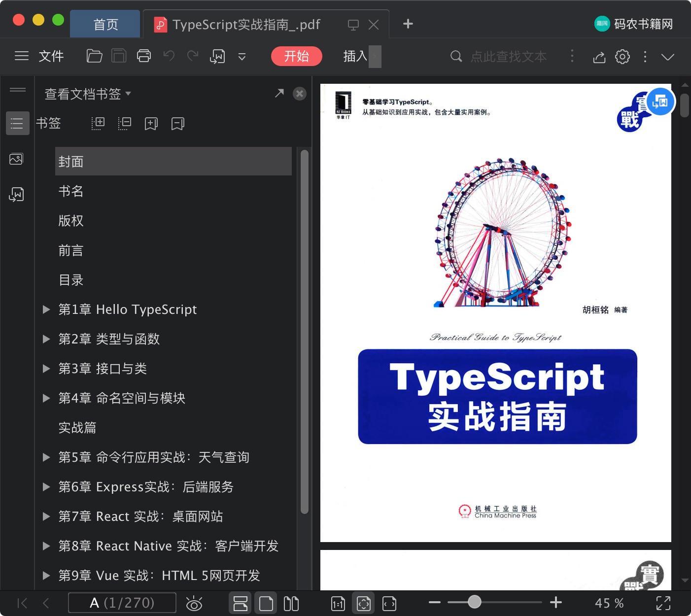Go to first page button
Image resolution: width=691 pixels, height=616 pixels.
tap(22, 603)
